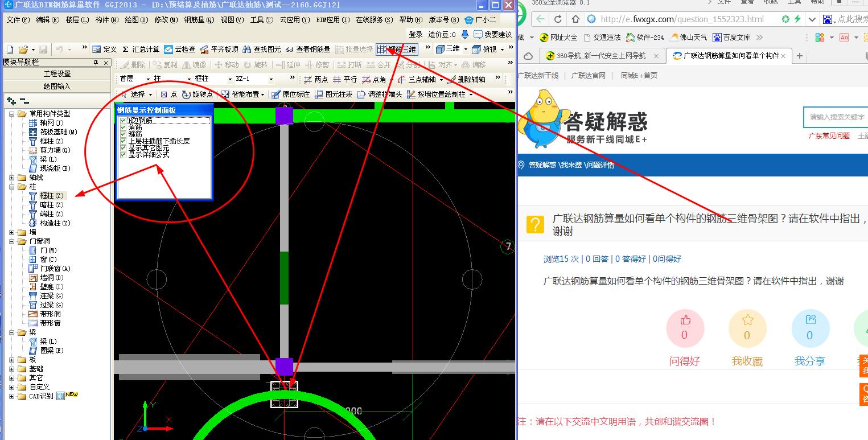
Task: Click 登录 login link in software
Action: pyautogui.click(x=416, y=35)
